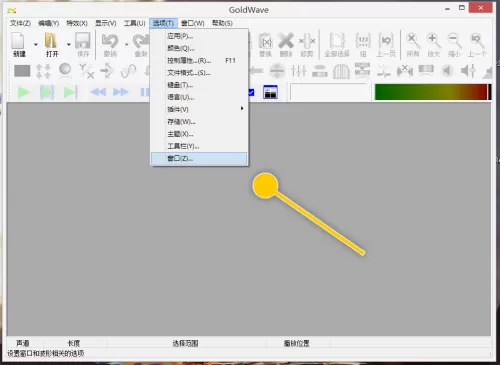500x365 pixels.
Task: Click the arch-shaped effect icon
Action: coord(341,71)
